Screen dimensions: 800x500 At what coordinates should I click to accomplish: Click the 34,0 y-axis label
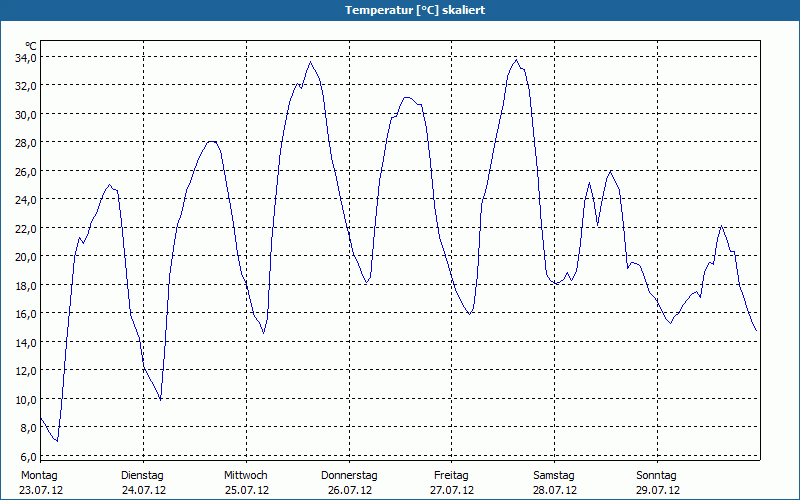point(26,57)
